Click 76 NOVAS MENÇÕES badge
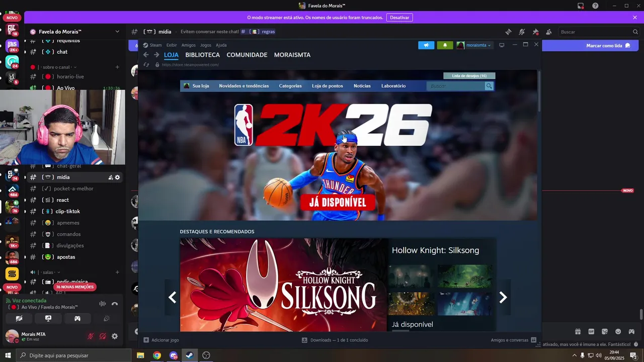Viewport: 644px width, 362px height. (x=75, y=287)
